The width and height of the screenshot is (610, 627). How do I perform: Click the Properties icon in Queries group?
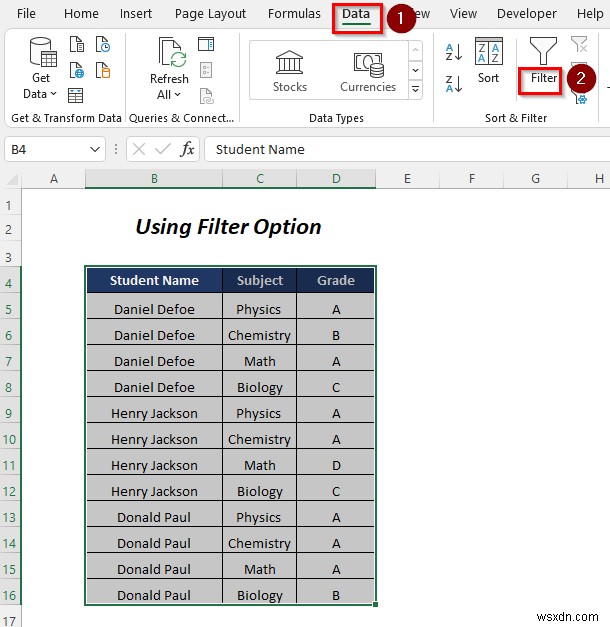206,70
